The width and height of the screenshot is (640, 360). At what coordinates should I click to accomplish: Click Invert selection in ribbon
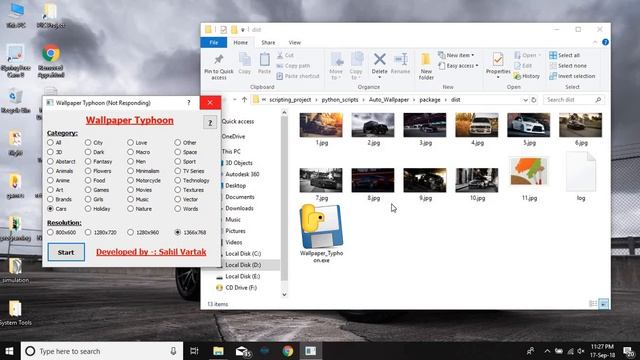point(572,76)
